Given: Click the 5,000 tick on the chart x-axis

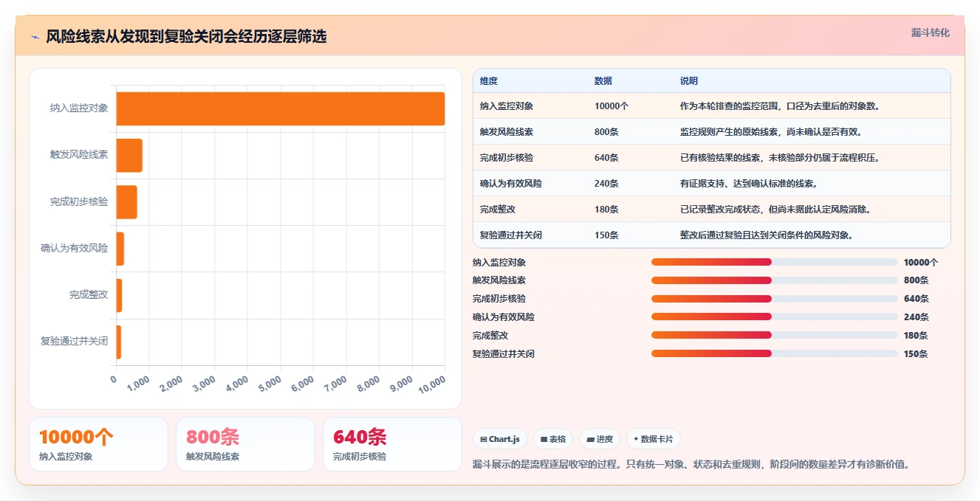Looking at the screenshot, I should click(x=269, y=384).
